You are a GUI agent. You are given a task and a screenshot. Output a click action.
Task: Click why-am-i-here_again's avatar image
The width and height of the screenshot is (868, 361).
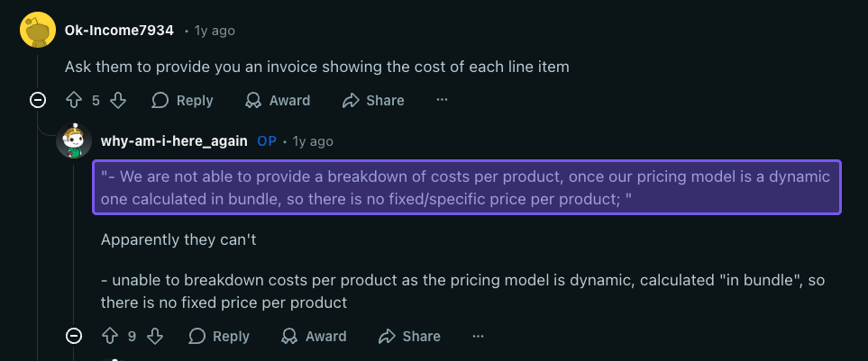pos(74,141)
